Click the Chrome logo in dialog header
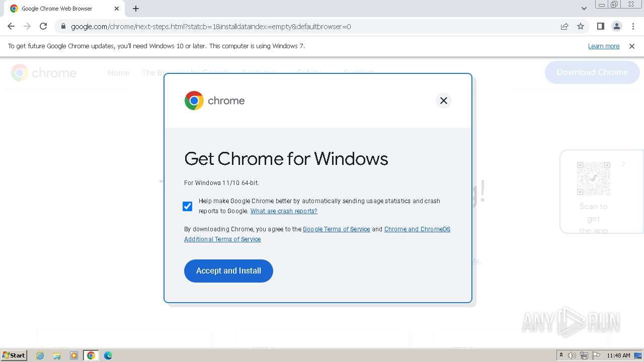Image resolution: width=644 pixels, height=362 pixels. 215,101
